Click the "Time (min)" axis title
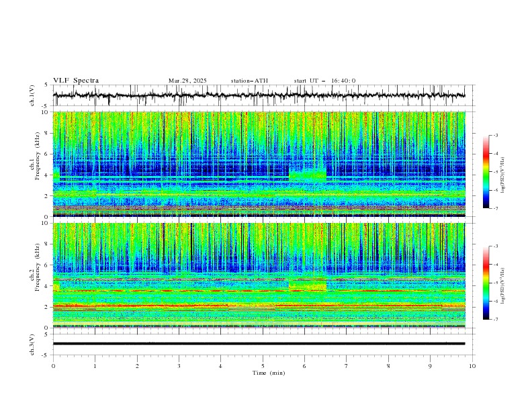532x411 pixels. tap(269, 373)
